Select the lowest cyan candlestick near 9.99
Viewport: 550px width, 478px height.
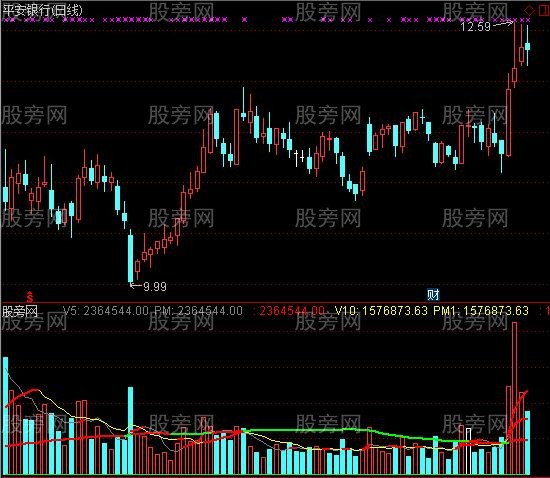[130, 257]
